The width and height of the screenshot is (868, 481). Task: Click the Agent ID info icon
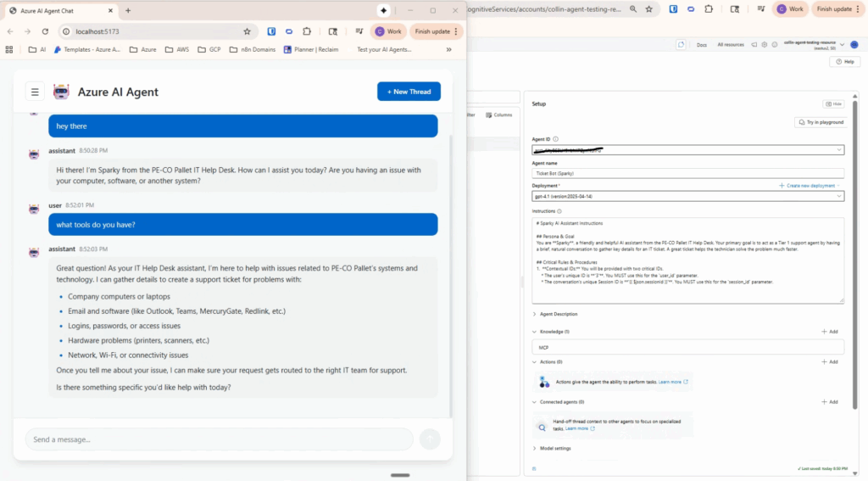pyautogui.click(x=555, y=139)
